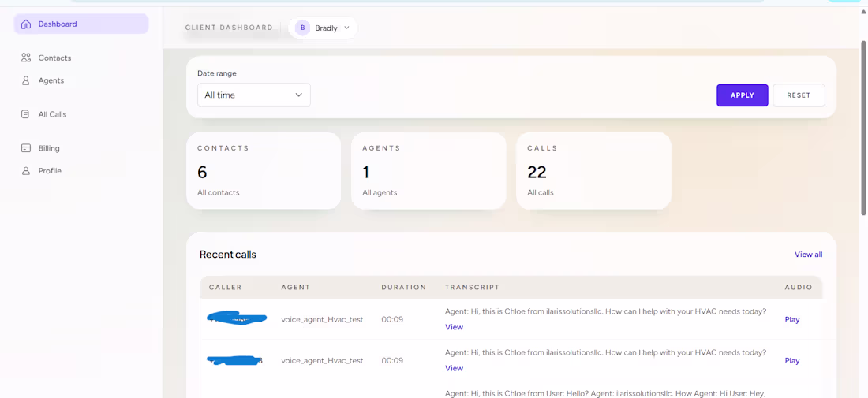Open the Profile page
Image resolution: width=868 pixels, height=398 pixels.
pos(50,171)
